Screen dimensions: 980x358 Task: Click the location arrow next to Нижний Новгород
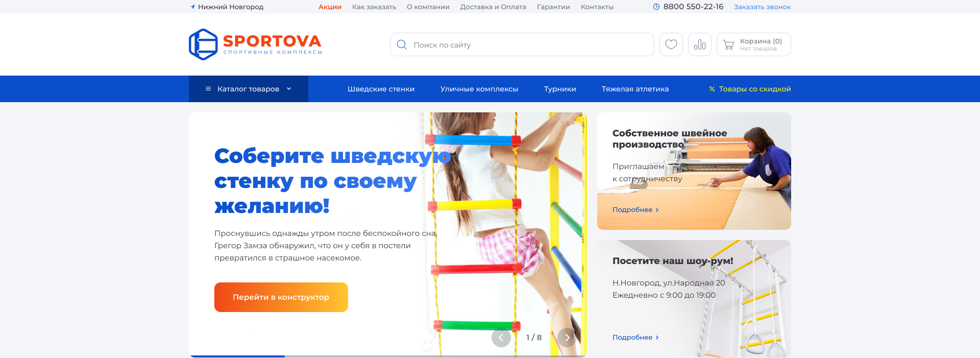tap(193, 7)
